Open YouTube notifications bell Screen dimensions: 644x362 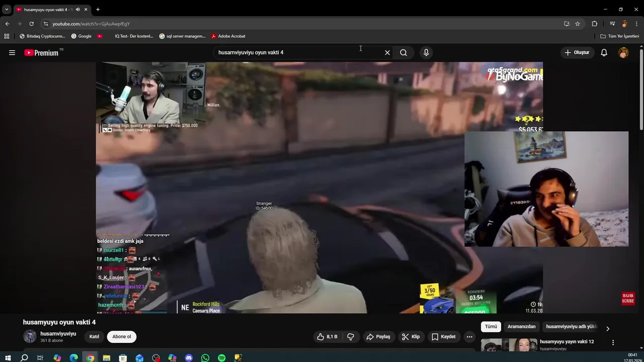pos(604,52)
